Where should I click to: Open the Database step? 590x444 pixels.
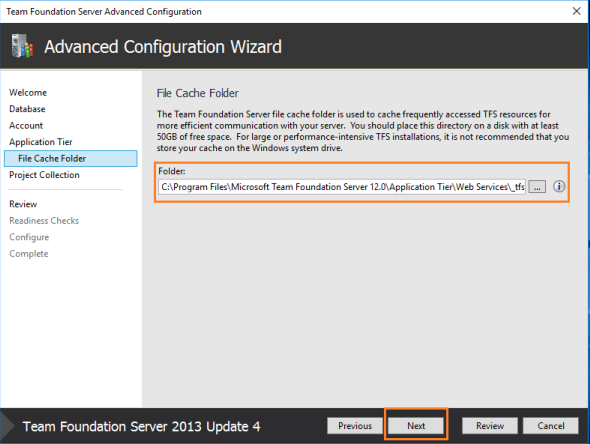pyautogui.click(x=27, y=109)
